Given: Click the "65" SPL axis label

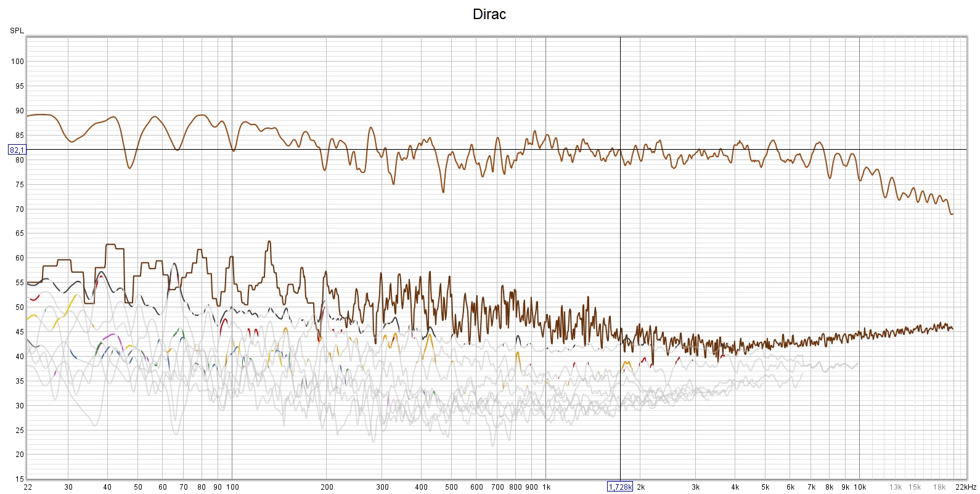Looking at the screenshot, I should 20,233.
